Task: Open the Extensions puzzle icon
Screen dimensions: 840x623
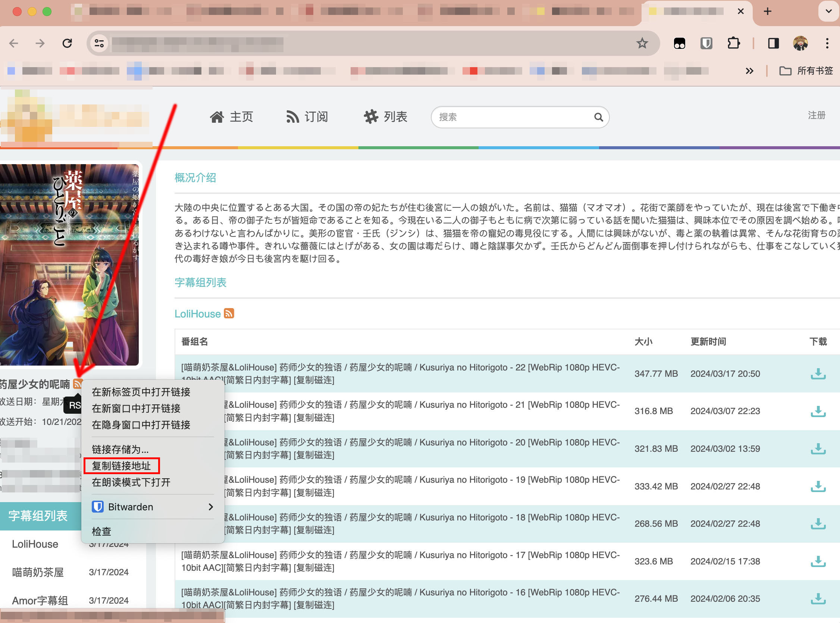Action: pyautogui.click(x=733, y=43)
